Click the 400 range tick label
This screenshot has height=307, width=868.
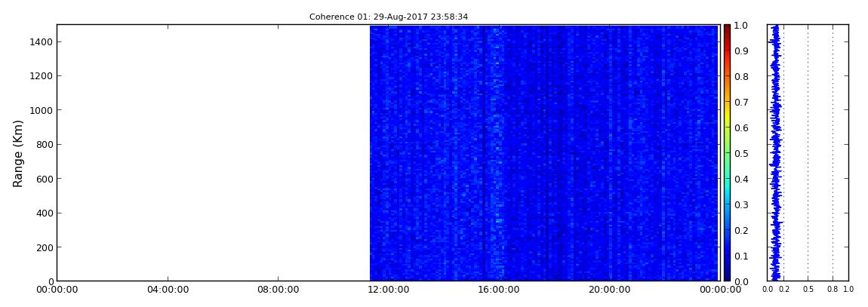point(43,213)
